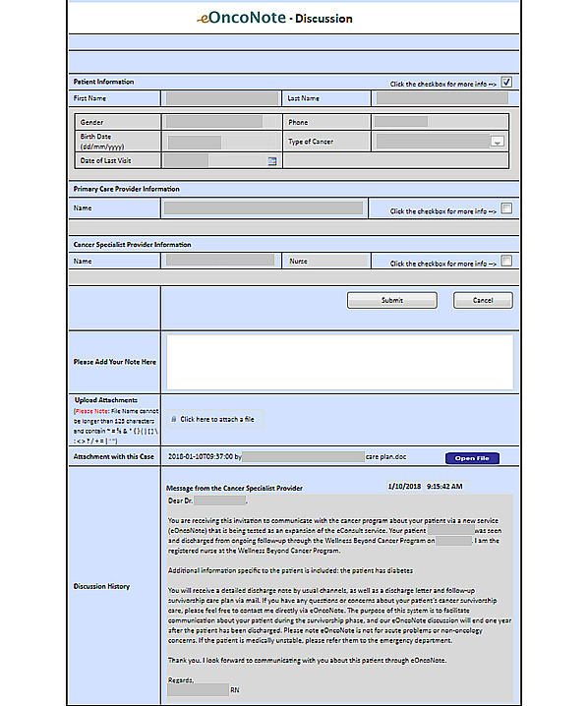Viewport: 588px width, 706px height.
Task: Click the paperclip attach icon
Action: click(x=173, y=419)
